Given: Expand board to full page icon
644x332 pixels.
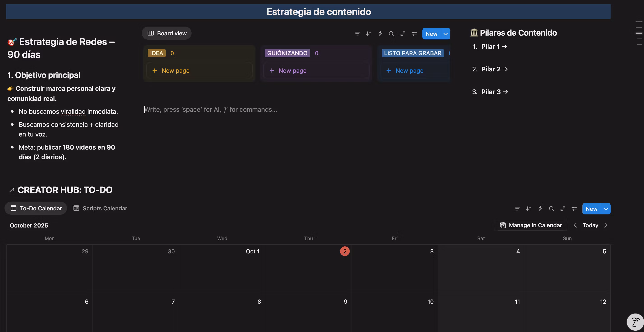Looking at the screenshot, I should pyautogui.click(x=403, y=34).
